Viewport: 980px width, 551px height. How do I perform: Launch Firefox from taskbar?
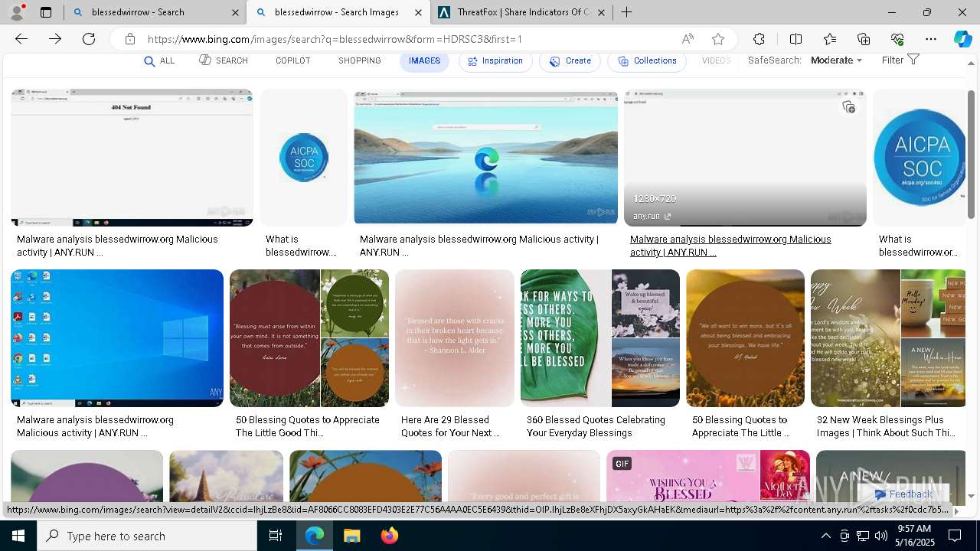point(389,536)
